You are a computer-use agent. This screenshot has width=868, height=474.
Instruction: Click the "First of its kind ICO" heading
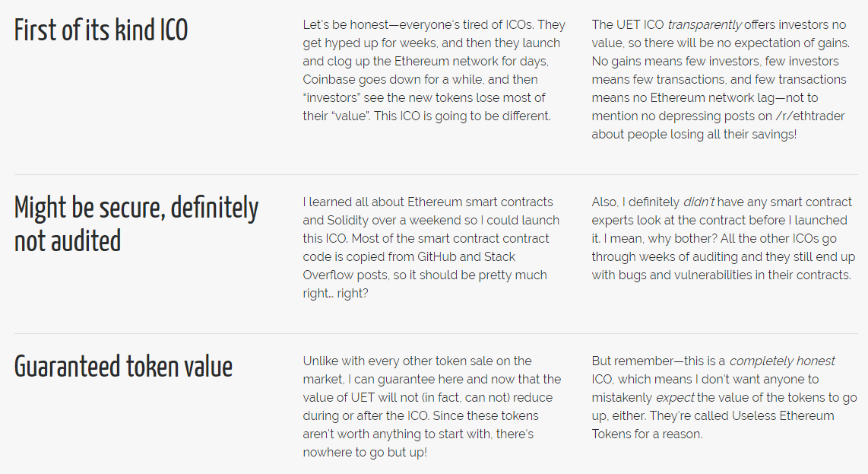coord(101,30)
